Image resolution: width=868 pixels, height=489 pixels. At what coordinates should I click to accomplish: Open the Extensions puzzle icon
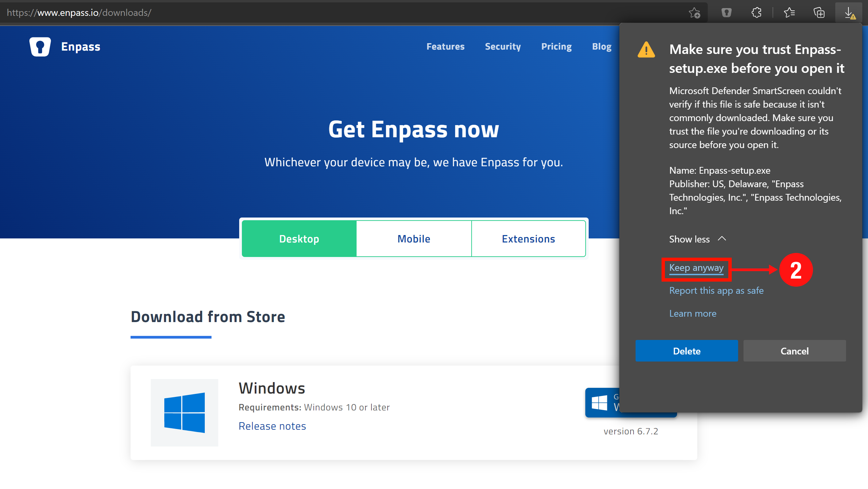[756, 13]
